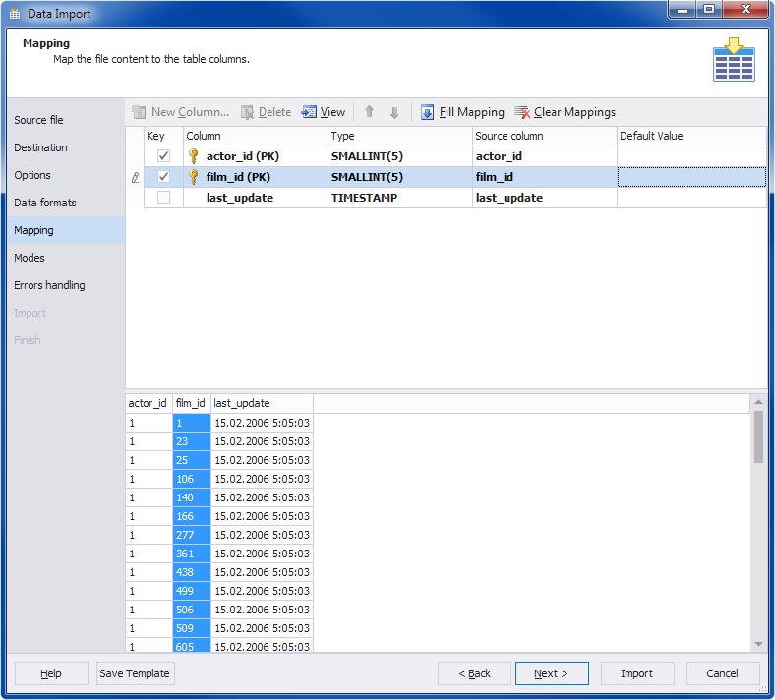
Task: Toggle the Key checkbox for actor_id
Action: [x=164, y=156]
